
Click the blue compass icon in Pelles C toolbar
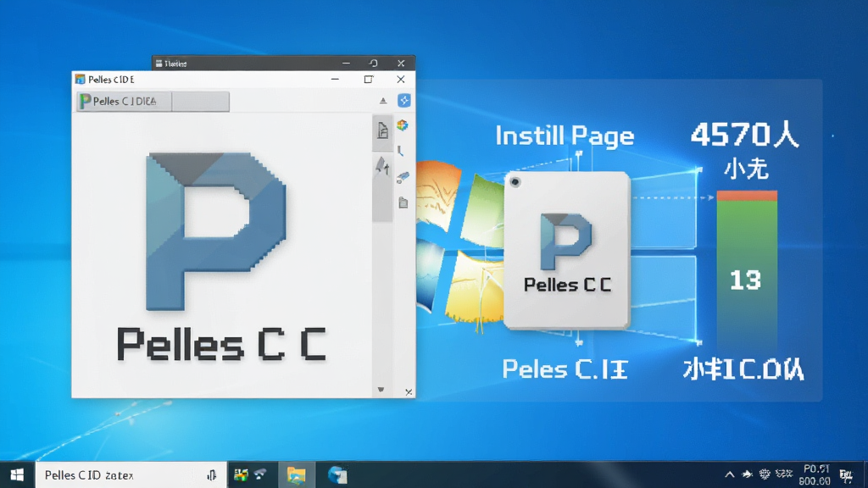(x=404, y=100)
